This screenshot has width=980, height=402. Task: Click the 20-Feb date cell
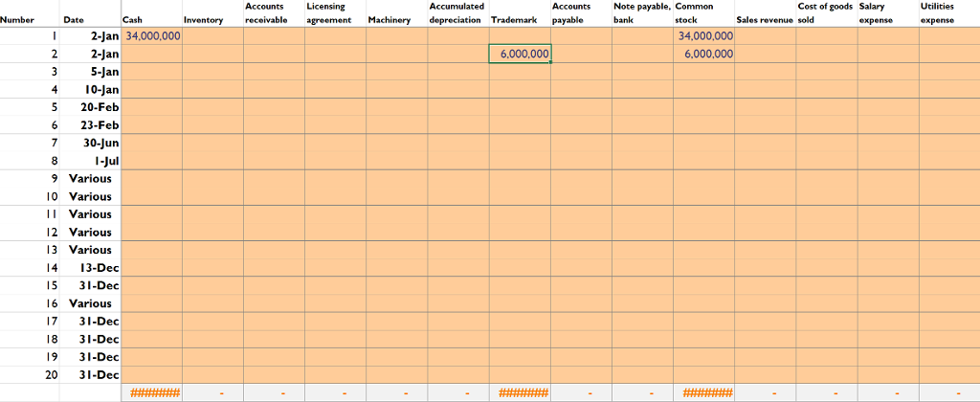[x=91, y=107]
